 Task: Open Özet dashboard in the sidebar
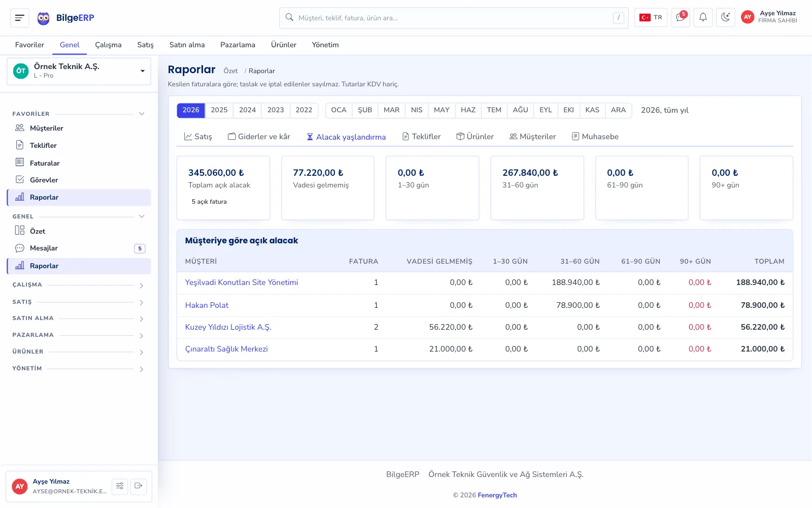pos(79,231)
